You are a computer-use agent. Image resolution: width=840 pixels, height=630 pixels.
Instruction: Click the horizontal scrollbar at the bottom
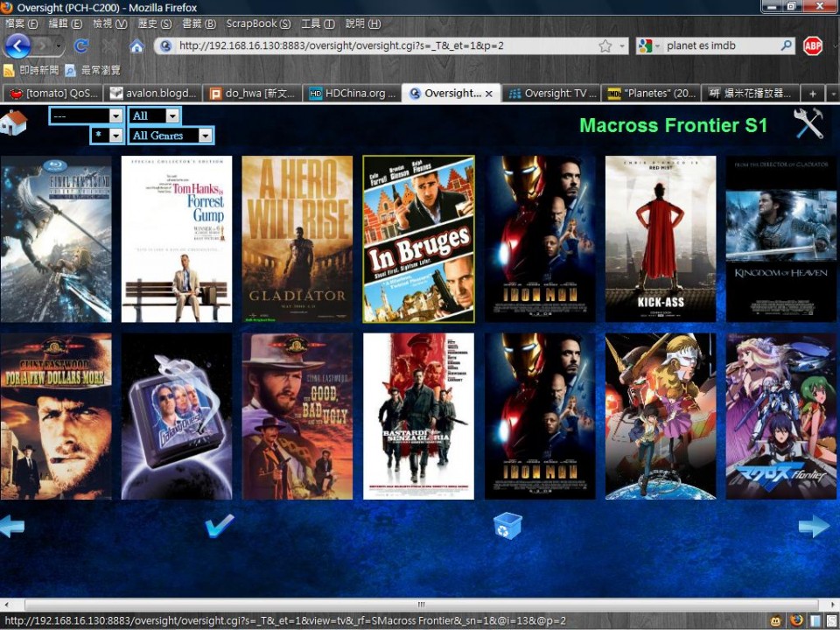tap(420, 605)
